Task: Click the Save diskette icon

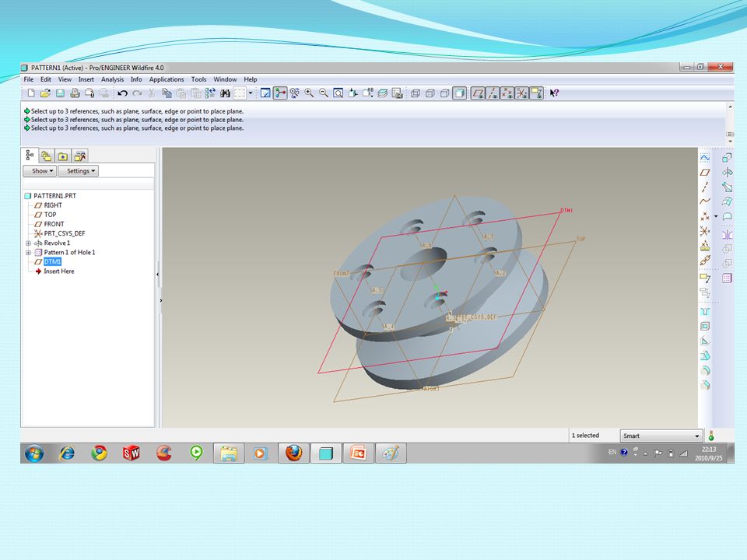Action: click(60, 93)
